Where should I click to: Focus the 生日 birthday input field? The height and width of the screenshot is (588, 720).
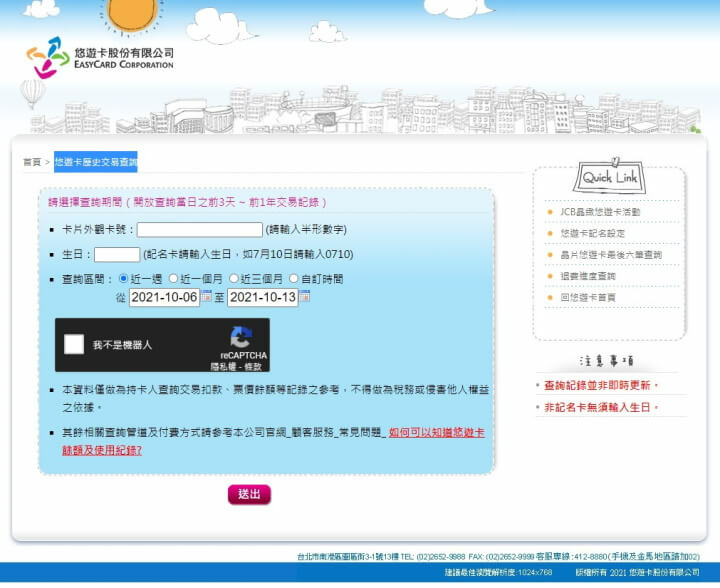[x=117, y=254]
